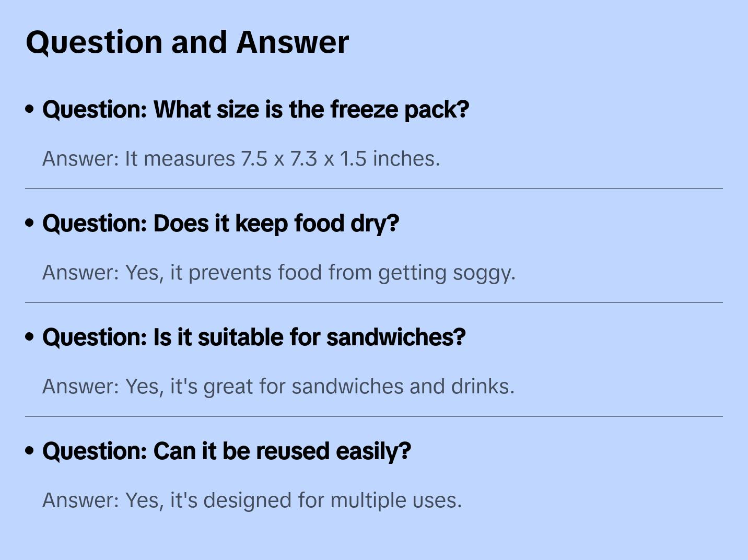Click the answer mentioning sandwiches and drinks

278,387
